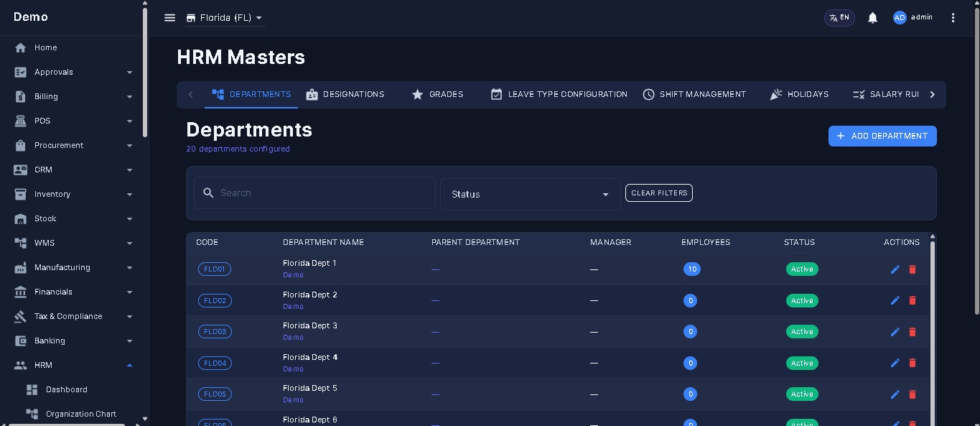Screen dimensions: 980x426
Task: Click the Florida Dept 5 name
Action: (310, 388)
